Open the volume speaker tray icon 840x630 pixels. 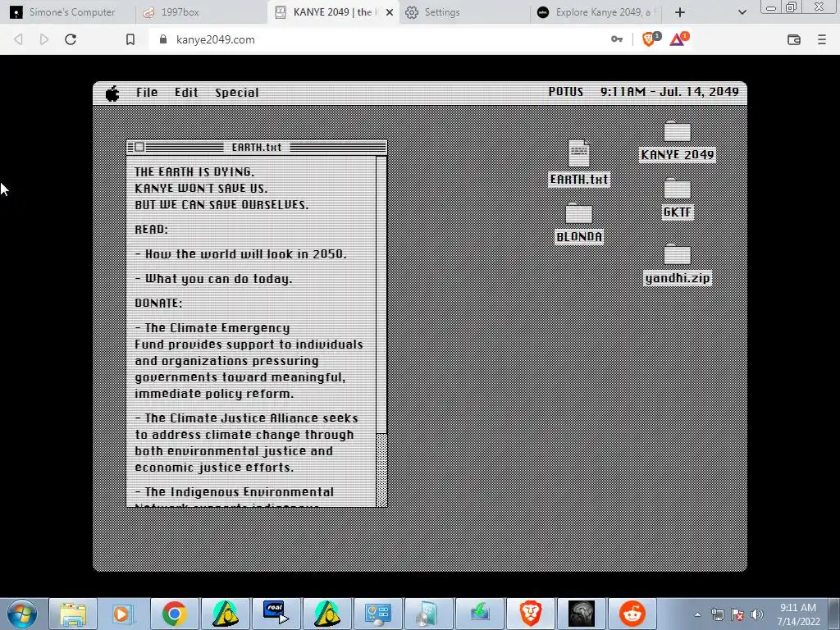coord(757,615)
